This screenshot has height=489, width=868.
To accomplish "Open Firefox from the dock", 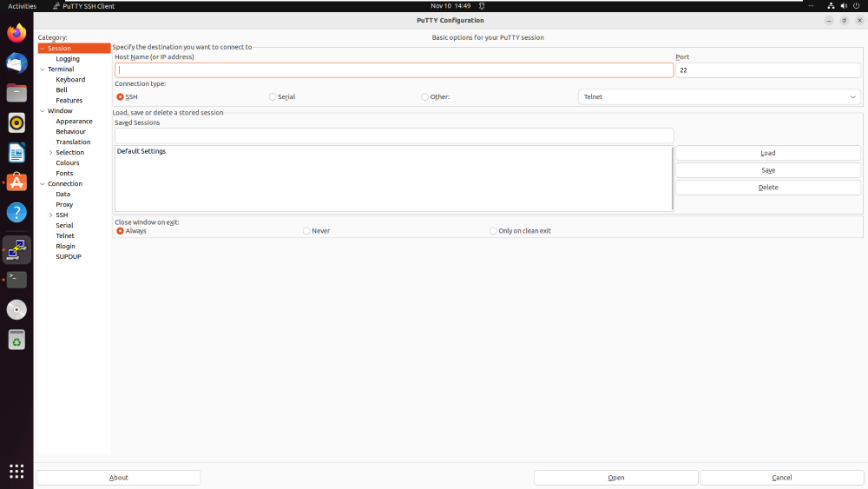I will pyautogui.click(x=16, y=33).
